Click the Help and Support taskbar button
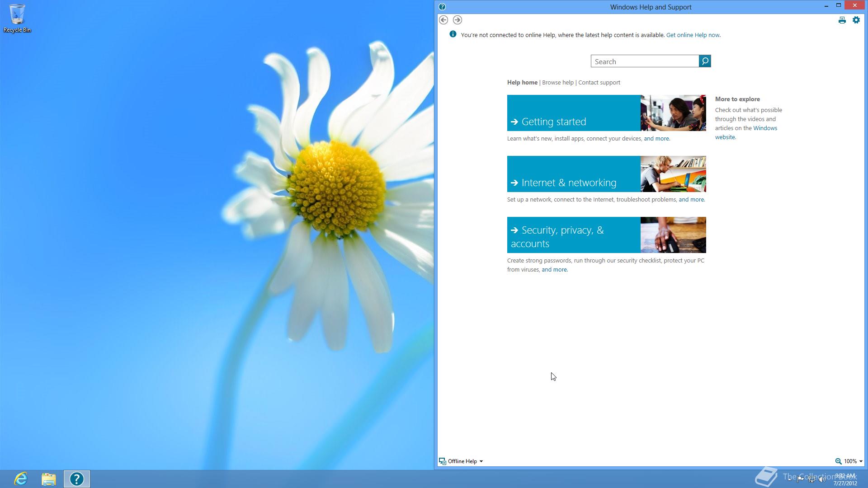Screen dimensions: 868x488 click(77, 479)
